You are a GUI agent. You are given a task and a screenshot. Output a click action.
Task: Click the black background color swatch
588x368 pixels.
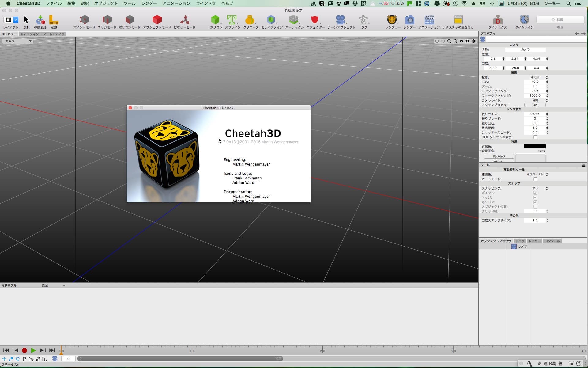click(535, 146)
